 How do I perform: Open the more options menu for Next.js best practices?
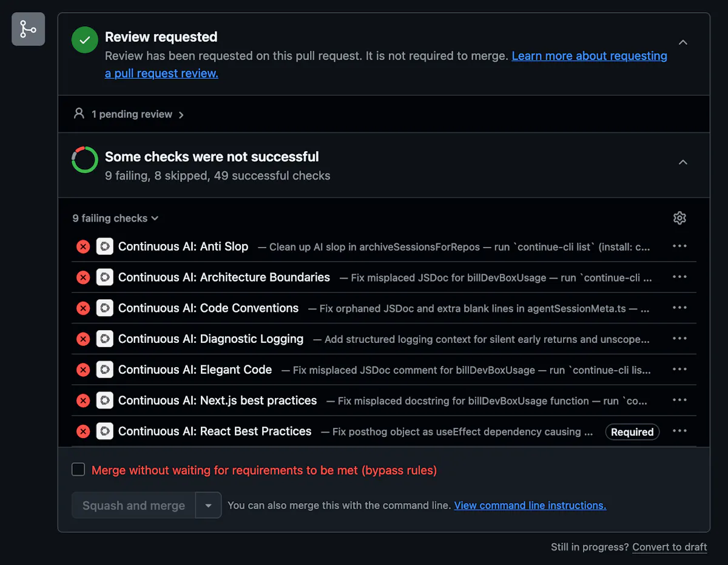[679, 401]
